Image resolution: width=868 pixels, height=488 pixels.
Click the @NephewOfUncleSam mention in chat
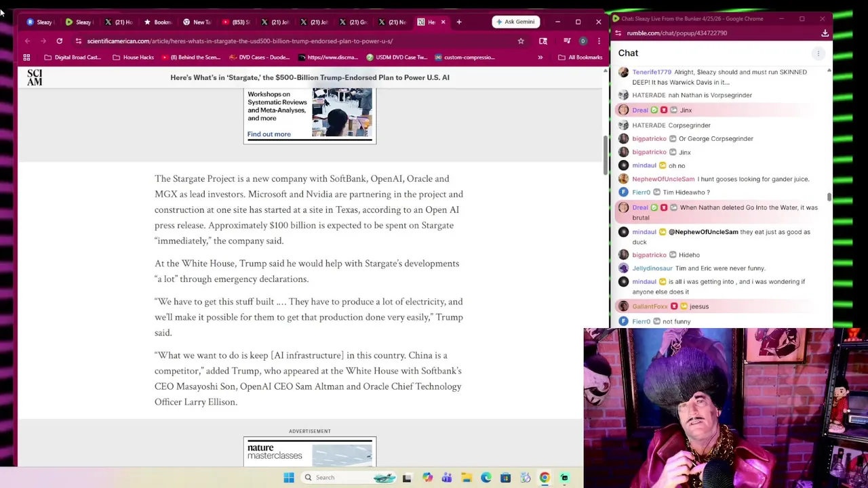coord(703,232)
